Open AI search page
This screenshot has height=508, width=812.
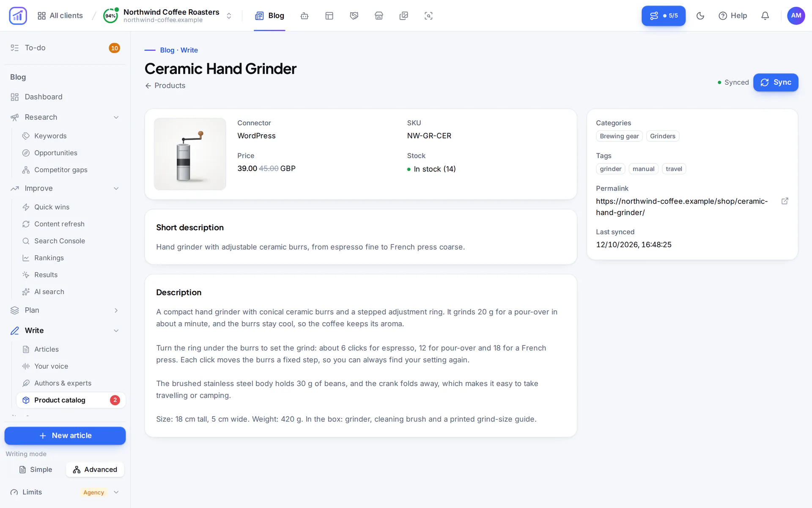coord(71,292)
